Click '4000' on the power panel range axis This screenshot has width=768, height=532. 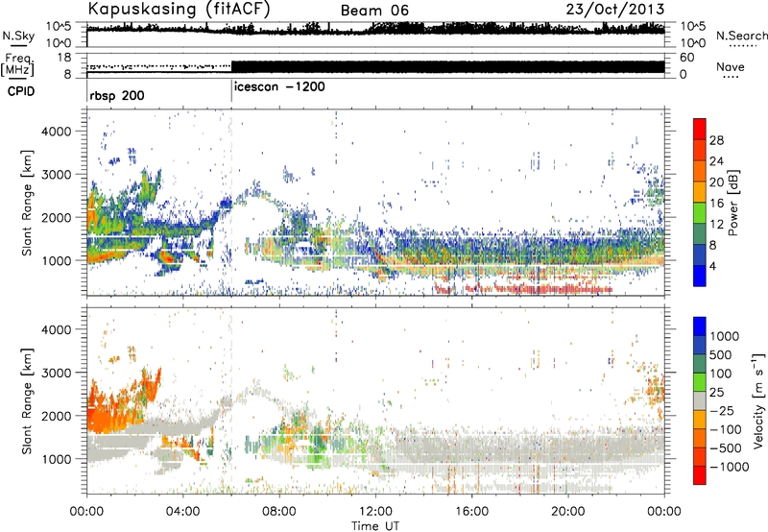coord(57,132)
